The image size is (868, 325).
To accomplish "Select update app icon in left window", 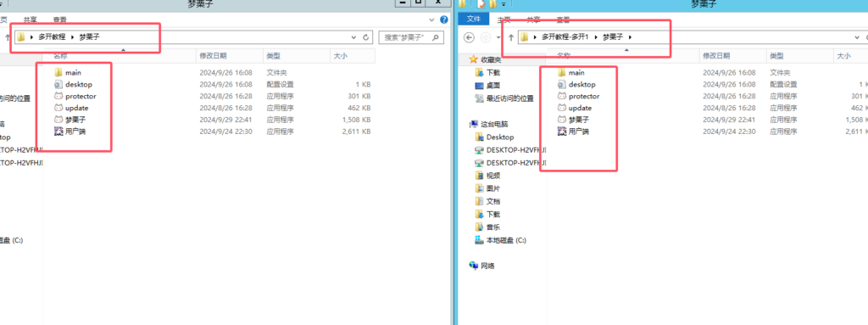I will [58, 108].
